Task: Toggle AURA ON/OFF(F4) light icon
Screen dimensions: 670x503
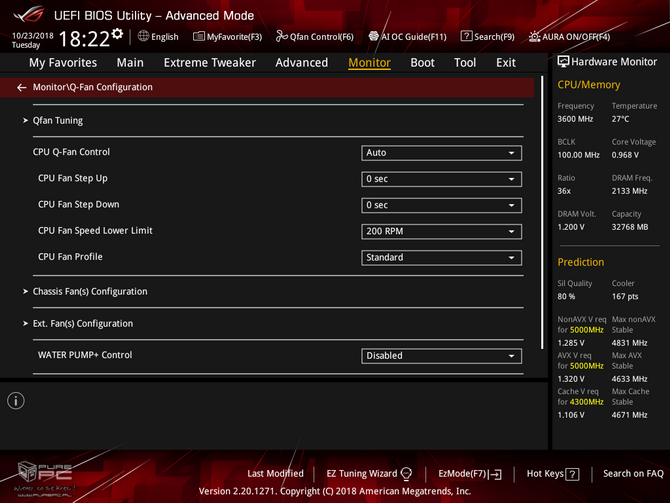Action: point(534,36)
